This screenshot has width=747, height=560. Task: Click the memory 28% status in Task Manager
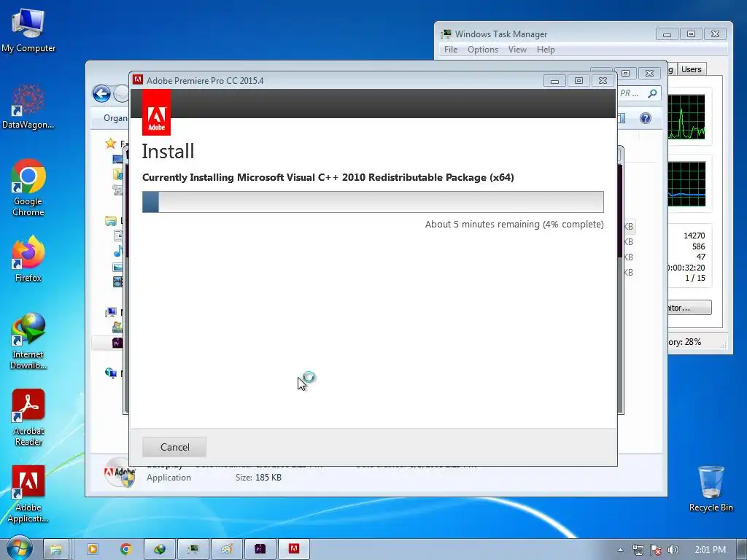coord(684,342)
